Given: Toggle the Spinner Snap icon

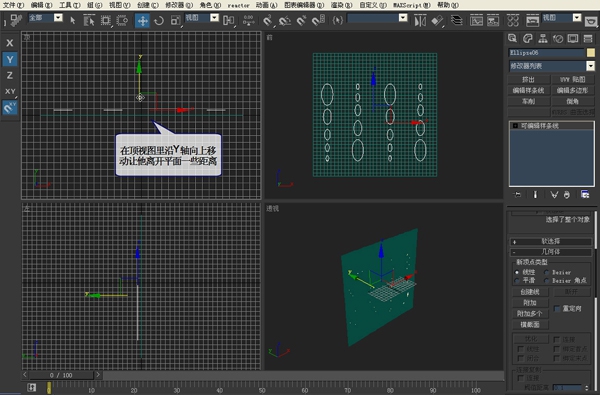Looking at the screenshot, I should coord(318,20).
